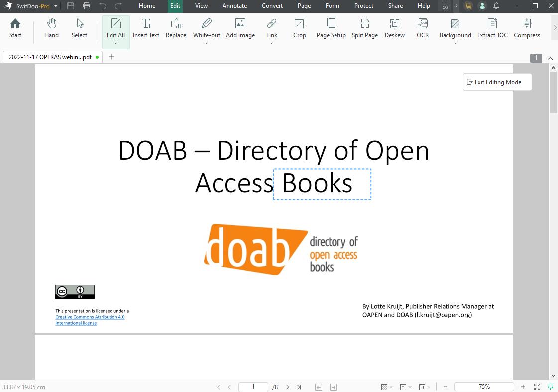Switch to the Protect tab
This screenshot has height=392, width=558.
coord(364,6)
